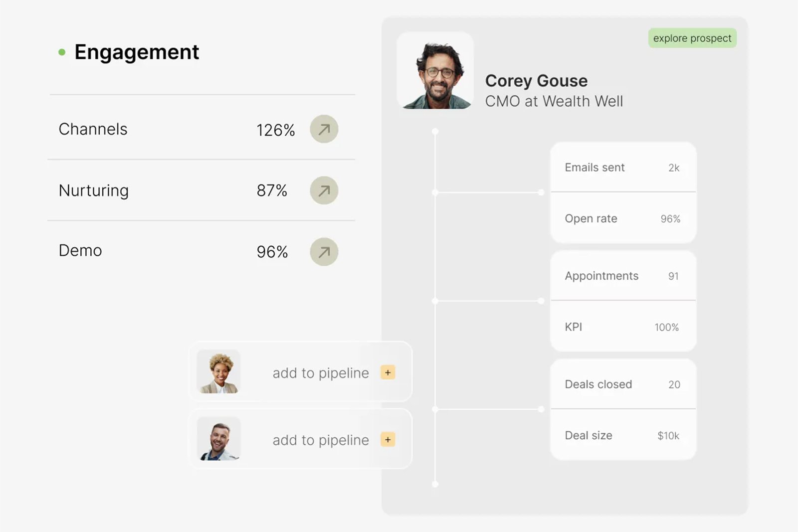Click the Corey Gouse name link

click(536, 81)
